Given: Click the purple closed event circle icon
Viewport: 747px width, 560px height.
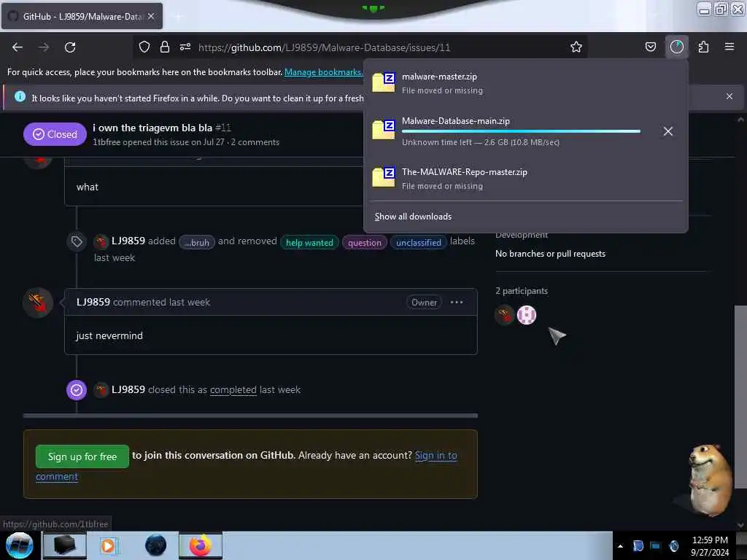Looking at the screenshot, I should 76,390.
